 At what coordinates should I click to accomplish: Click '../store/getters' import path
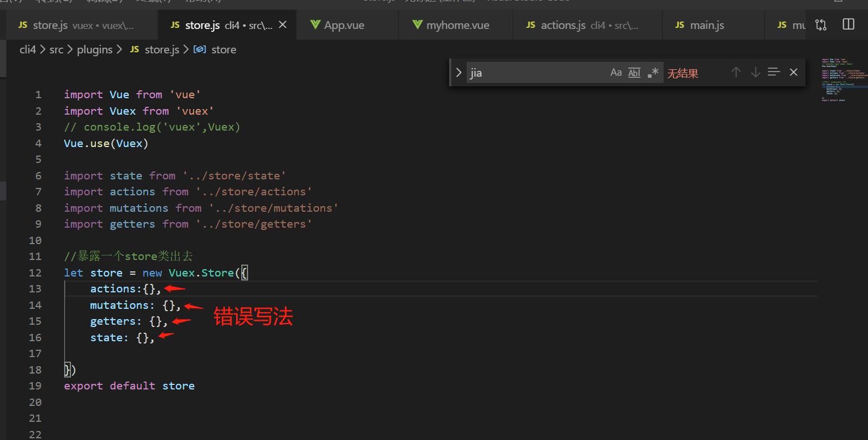click(254, 224)
